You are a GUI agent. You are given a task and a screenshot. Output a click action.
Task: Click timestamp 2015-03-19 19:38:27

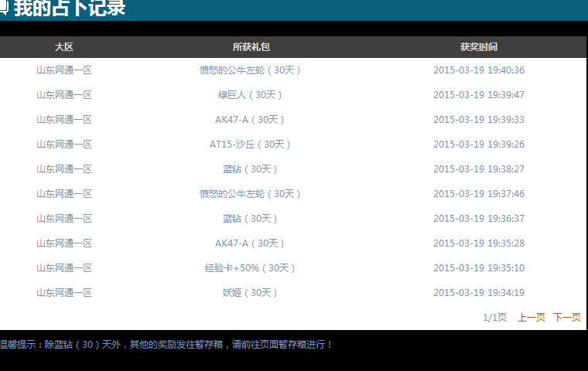pos(479,169)
